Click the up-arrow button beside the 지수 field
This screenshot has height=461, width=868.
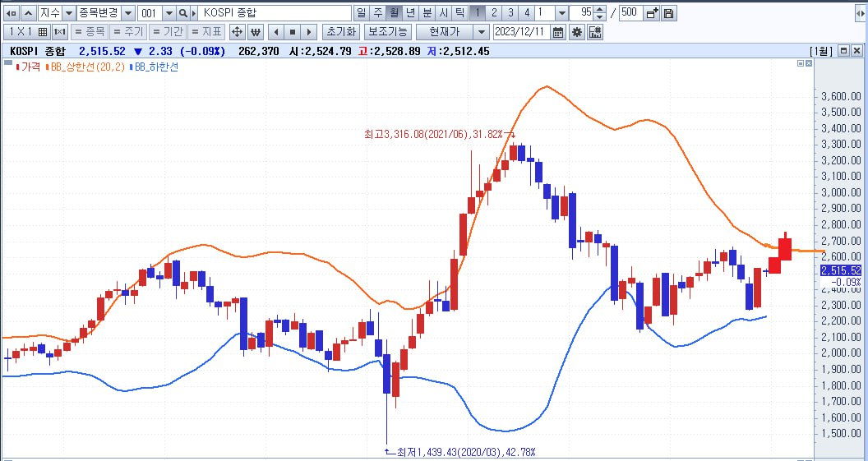[x=30, y=12]
